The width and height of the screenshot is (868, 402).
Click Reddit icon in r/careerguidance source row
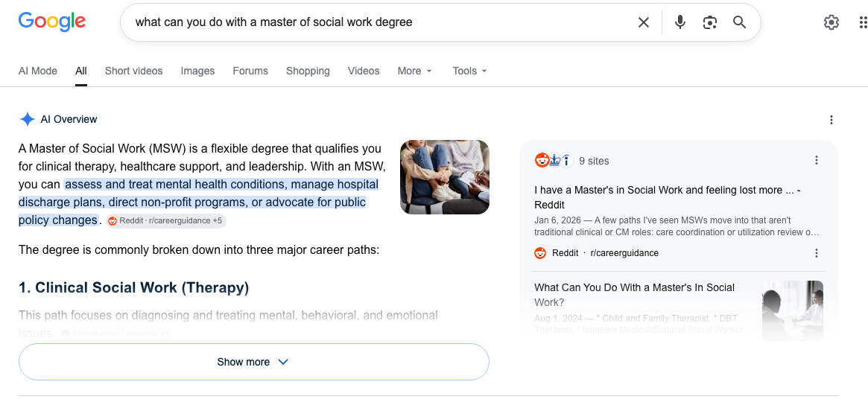[x=540, y=253]
